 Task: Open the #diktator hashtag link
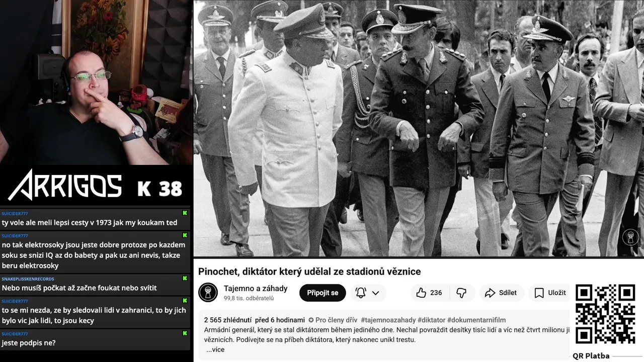pyautogui.click(x=431, y=320)
